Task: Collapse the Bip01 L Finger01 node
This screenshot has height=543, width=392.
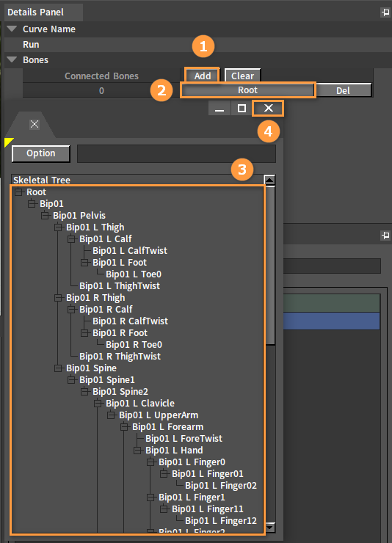Action: pyautogui.click(x=164, y=474)
